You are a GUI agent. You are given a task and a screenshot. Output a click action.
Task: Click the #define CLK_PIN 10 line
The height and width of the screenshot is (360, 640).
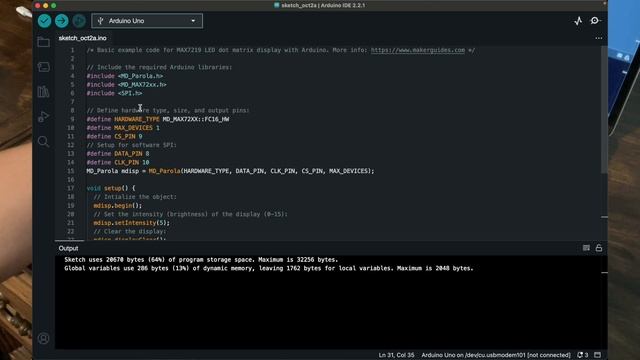click(x=118, y=162)
